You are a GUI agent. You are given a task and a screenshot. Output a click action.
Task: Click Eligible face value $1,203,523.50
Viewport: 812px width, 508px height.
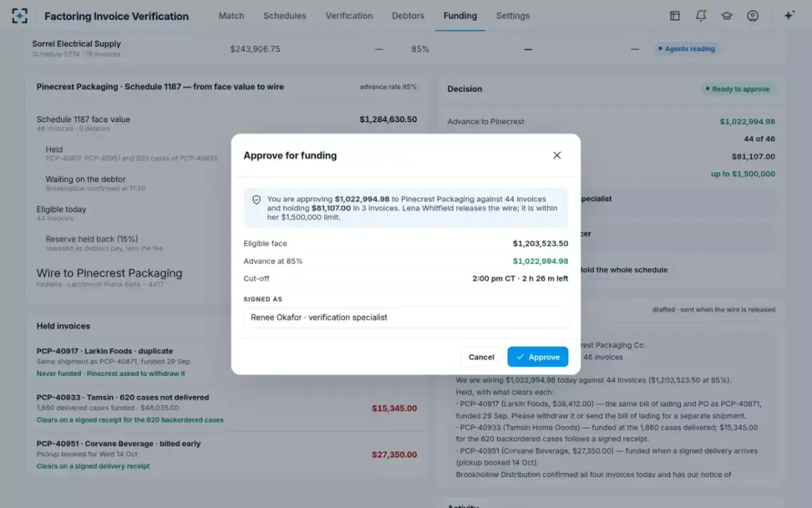click(540, 243)
